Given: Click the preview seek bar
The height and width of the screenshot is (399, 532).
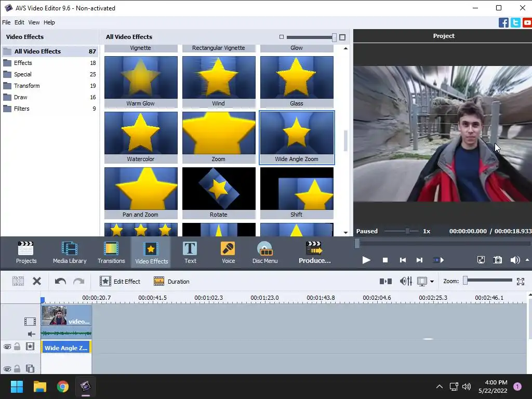Looking at the screenshot, I should coord(443,243).
